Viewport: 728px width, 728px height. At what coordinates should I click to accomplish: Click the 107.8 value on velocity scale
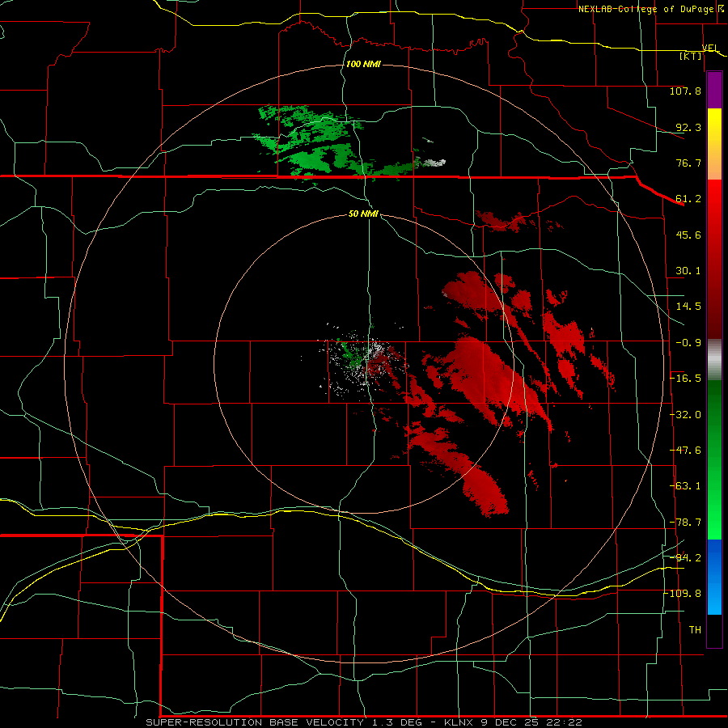coord(685,91)
